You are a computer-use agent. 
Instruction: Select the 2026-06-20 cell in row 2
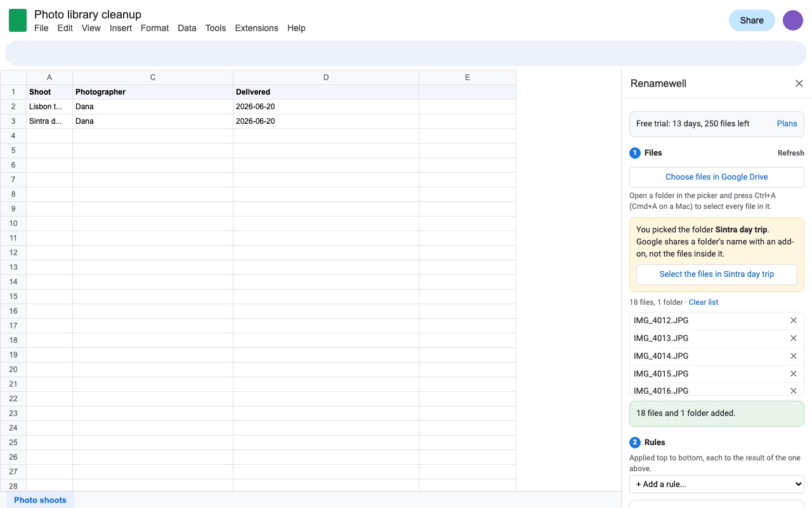point(326,107)
